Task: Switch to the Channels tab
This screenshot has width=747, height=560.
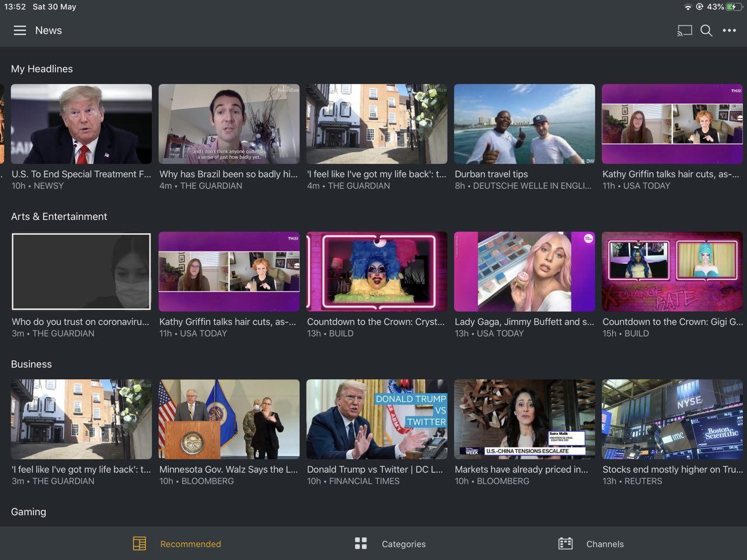Action: point(591,544)
